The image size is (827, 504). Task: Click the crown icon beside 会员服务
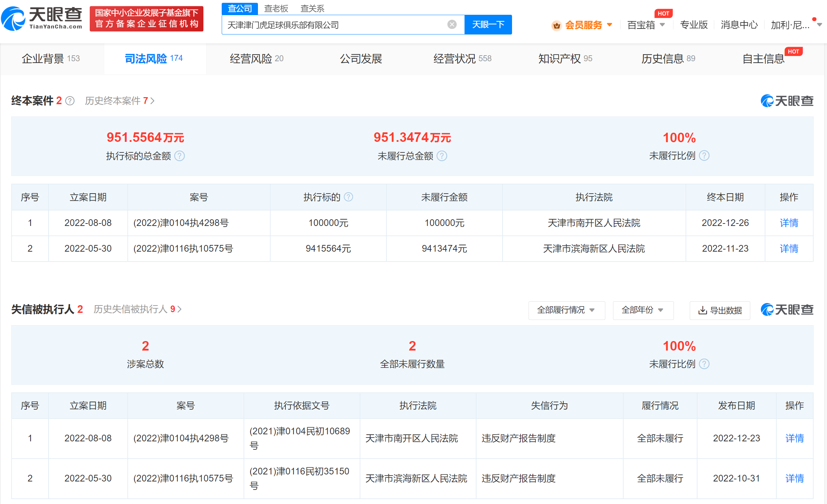pos(556,25)
